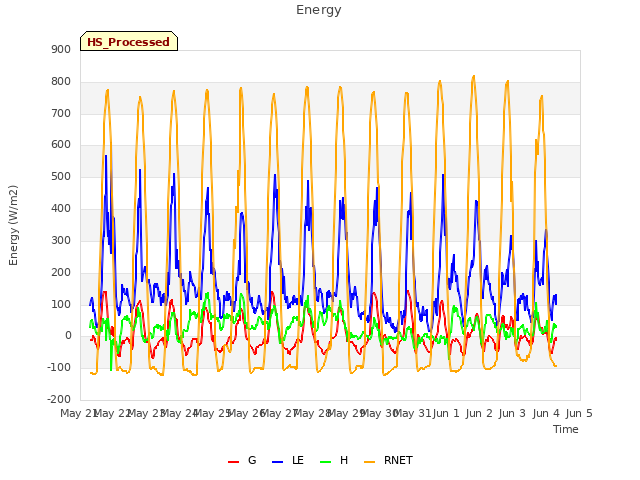Click the red G legend swatch

(x=233, y=462)
